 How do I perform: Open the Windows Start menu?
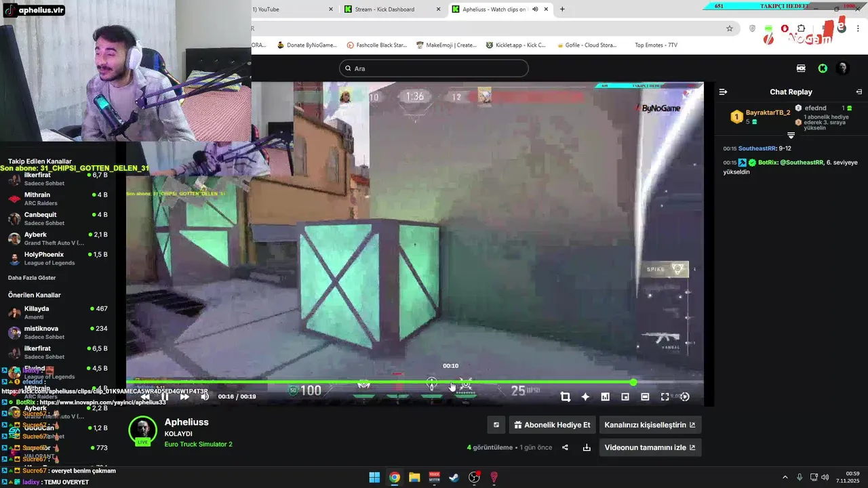pyautogui.click(x=374, y=477)
